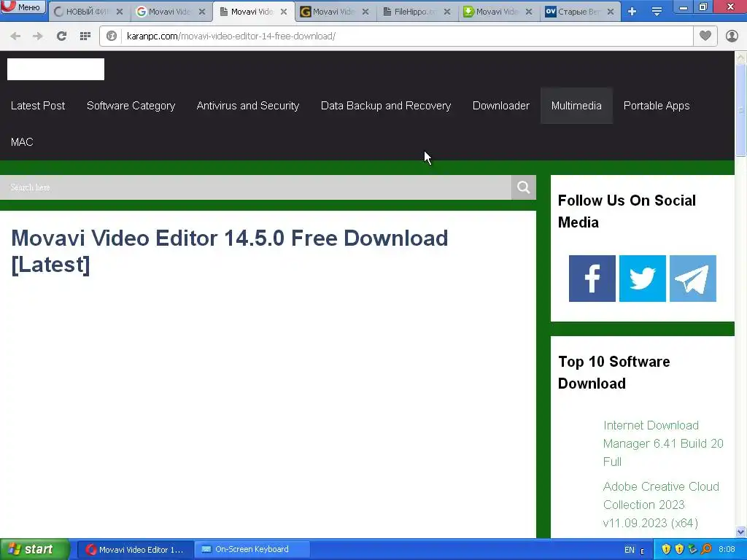
Task: Add page to bookmarks via heart icon
Action: 705,36
